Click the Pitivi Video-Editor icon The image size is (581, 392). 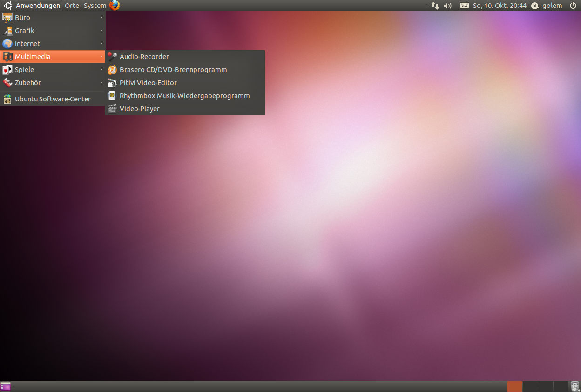[112, 83]
